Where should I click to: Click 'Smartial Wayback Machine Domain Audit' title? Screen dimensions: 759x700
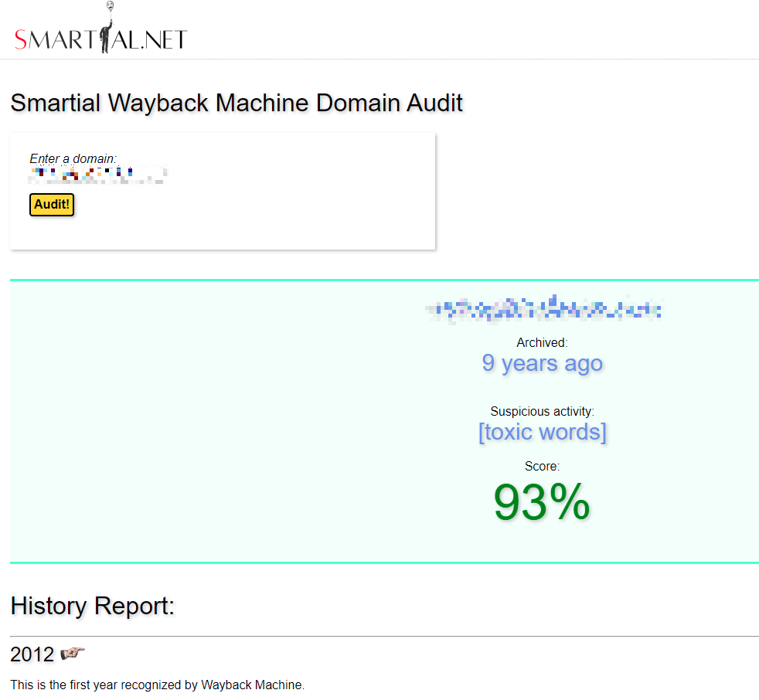click(x=237, y=103)
